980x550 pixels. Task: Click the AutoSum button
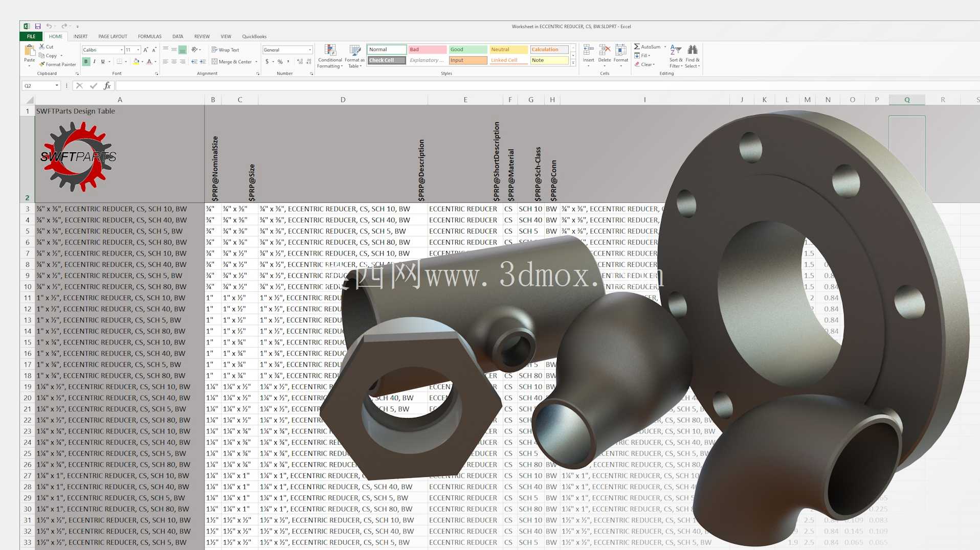point(647,47)
